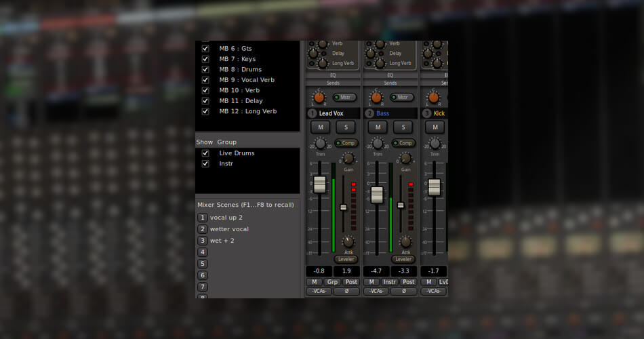Click the Lead Vox volume fader
This screenshot has height=339, width=644.
tap(320, 184)
